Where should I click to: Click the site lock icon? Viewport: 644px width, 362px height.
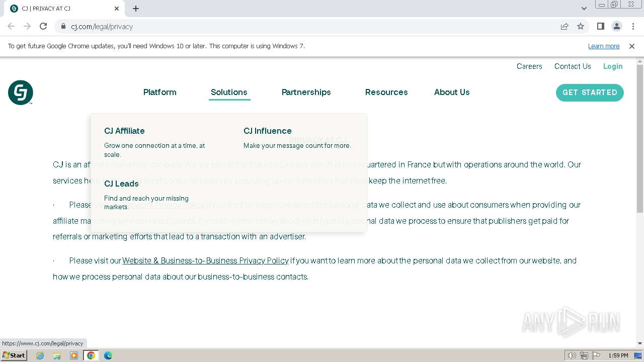click(x=63, y=26)
